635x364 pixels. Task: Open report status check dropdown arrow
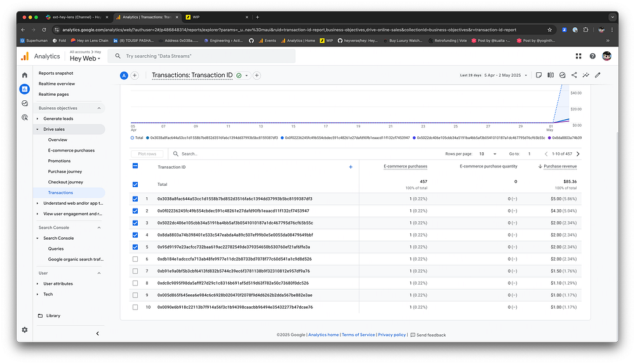(246, 75)
